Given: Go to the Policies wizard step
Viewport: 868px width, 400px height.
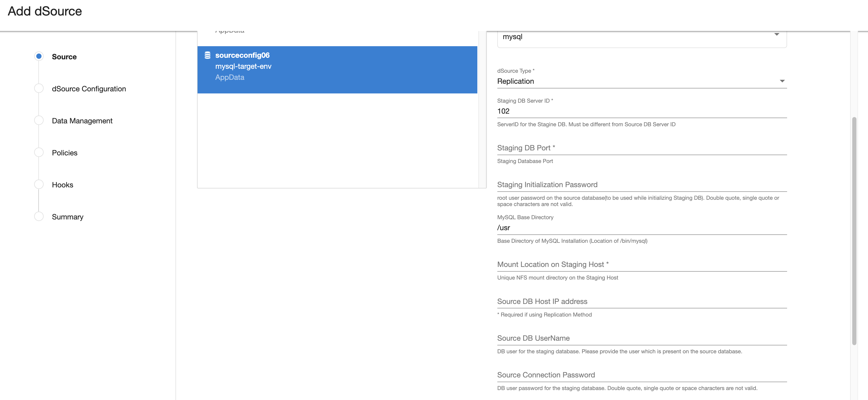Looking at the screenshot, I should [x=64, y=153].
